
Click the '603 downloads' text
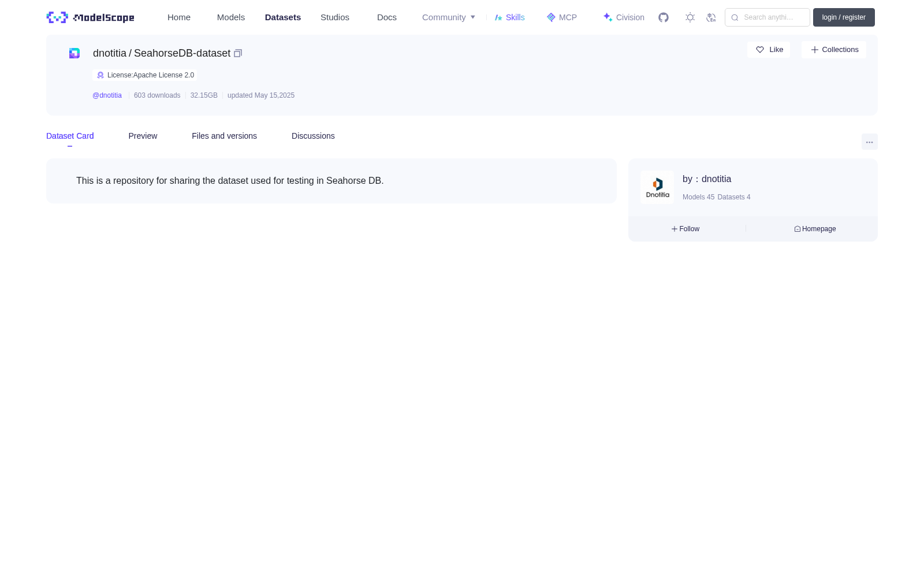point(157,95)
